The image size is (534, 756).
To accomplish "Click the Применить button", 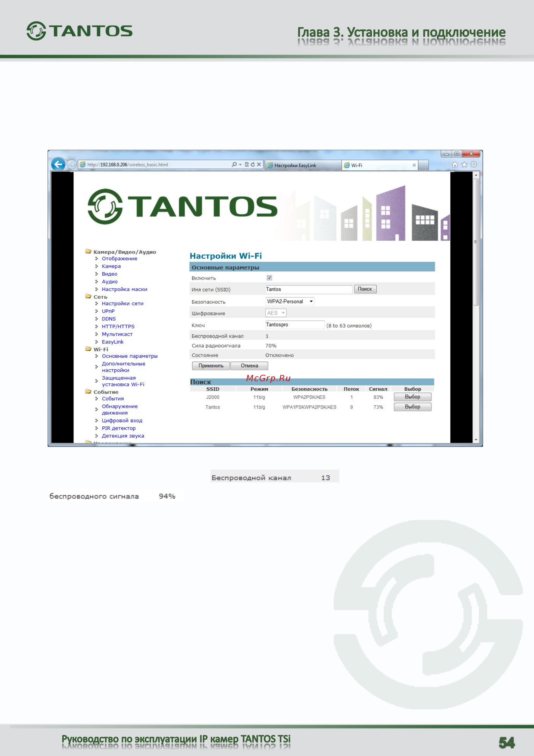I will (x=211, y=366).
